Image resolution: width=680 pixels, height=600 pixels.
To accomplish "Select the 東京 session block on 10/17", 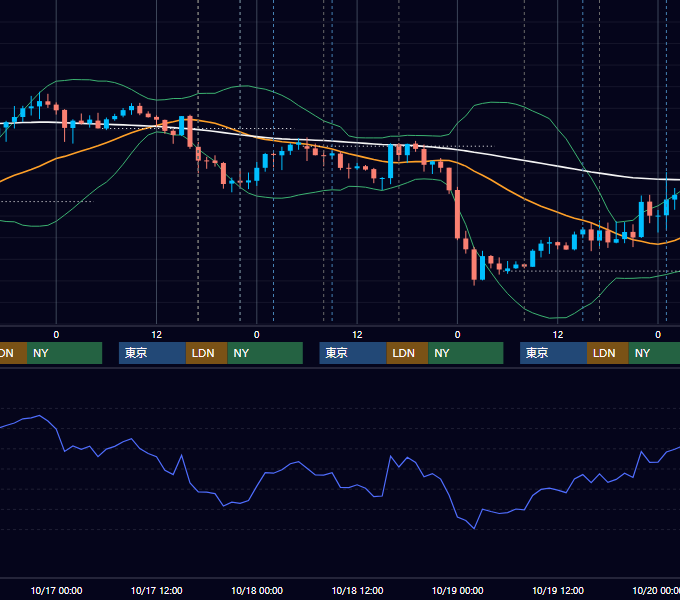I will coord(152,353).
